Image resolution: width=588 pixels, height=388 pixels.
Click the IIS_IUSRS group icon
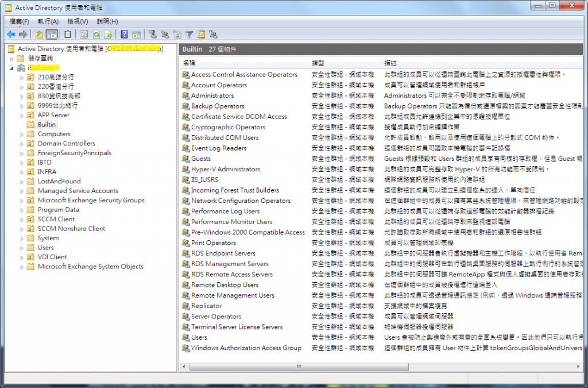185,180
